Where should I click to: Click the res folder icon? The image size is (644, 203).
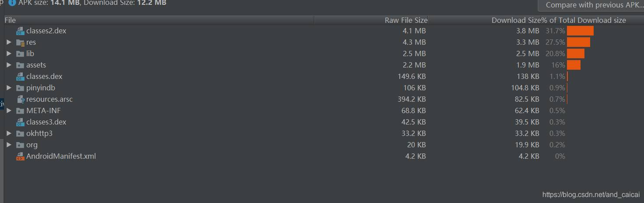tap(20, 43)
